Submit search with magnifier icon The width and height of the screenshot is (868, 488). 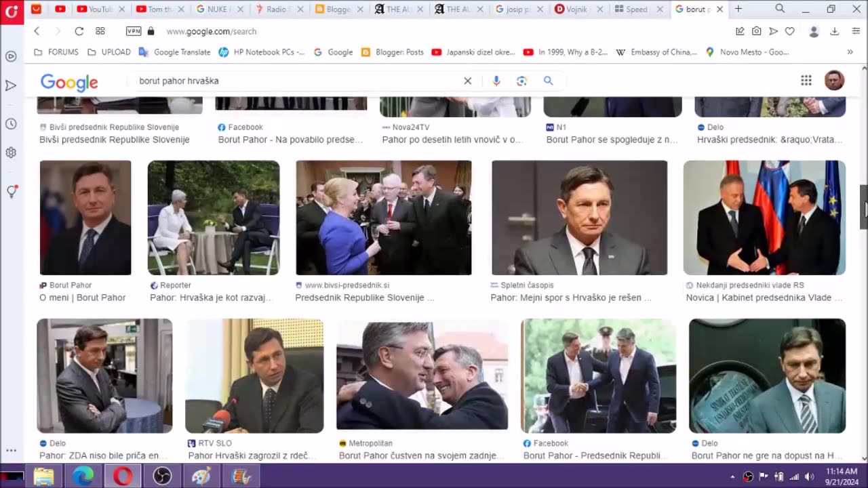click(548, 81)
